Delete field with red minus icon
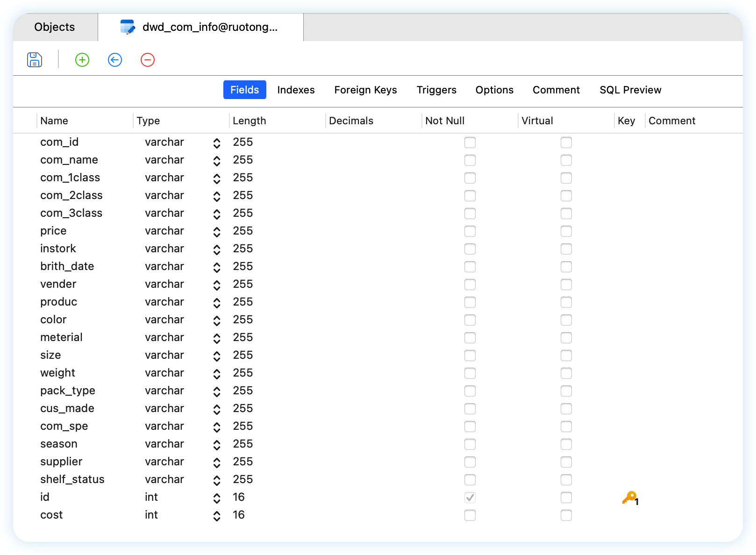This screenshot has height=555, width=756. pyautogui.click(x=148, y=60)
